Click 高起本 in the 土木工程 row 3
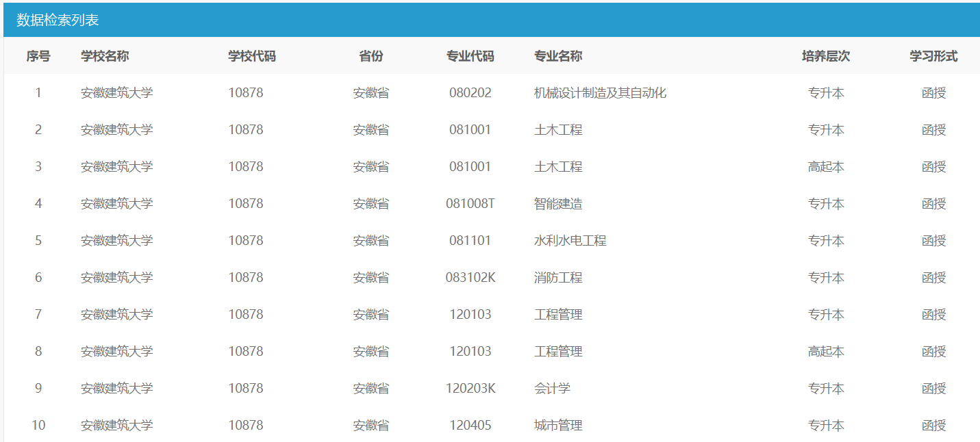Viewport: 980px width, 442px height. [826, 166]
